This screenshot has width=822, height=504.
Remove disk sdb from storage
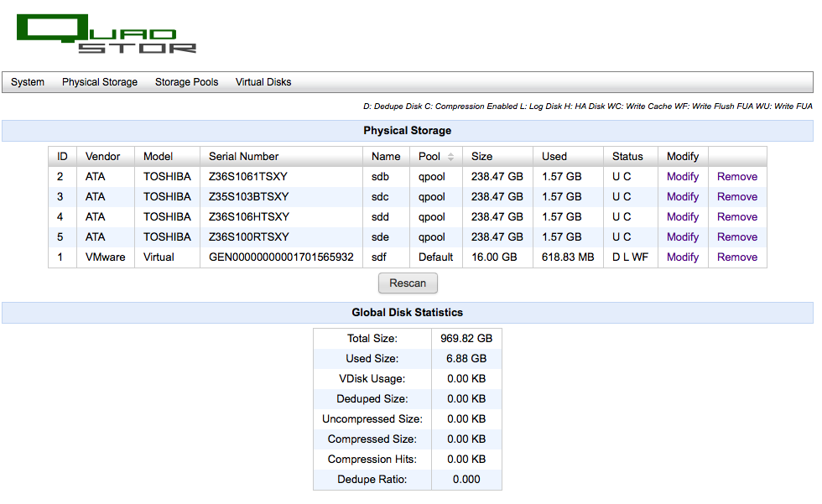pyautogui.click(x=737, y=177)
